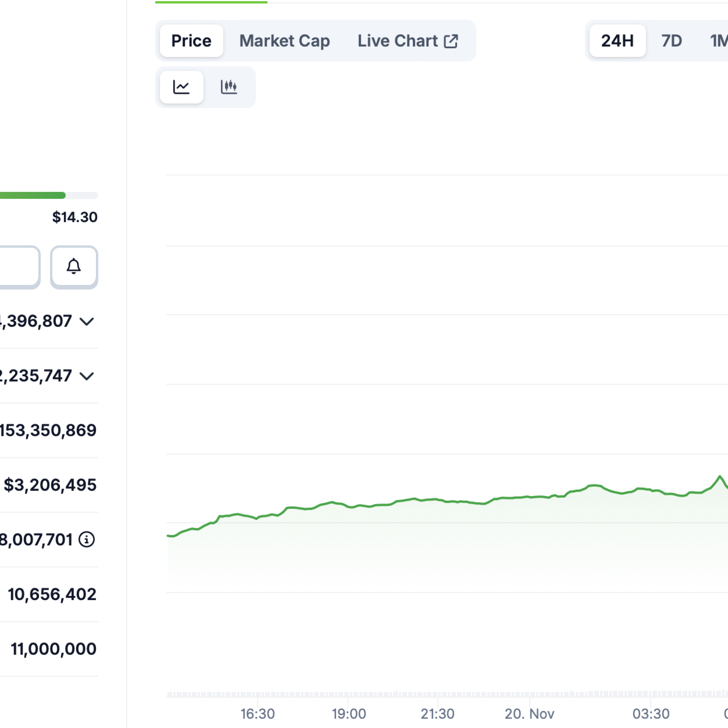
Task: Keep the 24H timeframe selected
Action: pyautogui.click(x=617, y=41)
